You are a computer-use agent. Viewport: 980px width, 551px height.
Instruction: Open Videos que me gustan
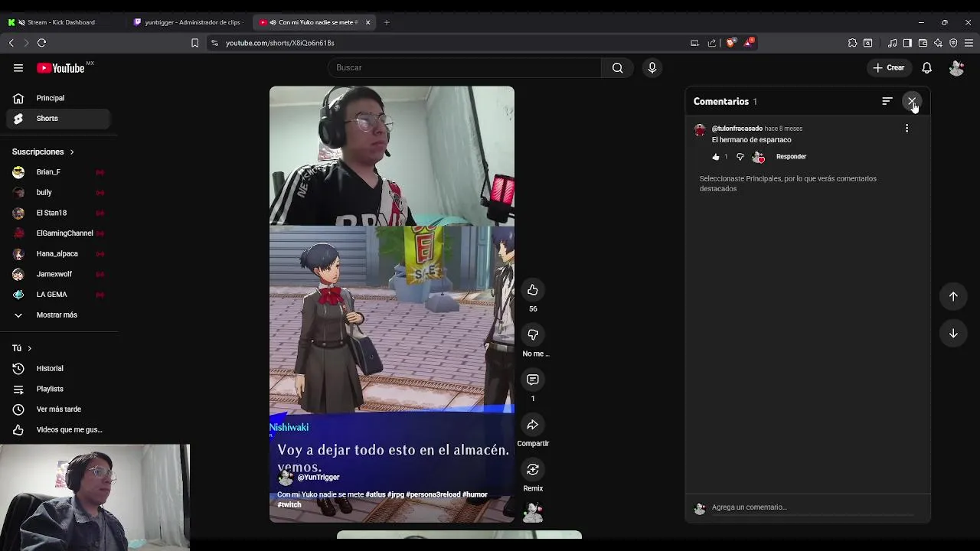point(60,430)
